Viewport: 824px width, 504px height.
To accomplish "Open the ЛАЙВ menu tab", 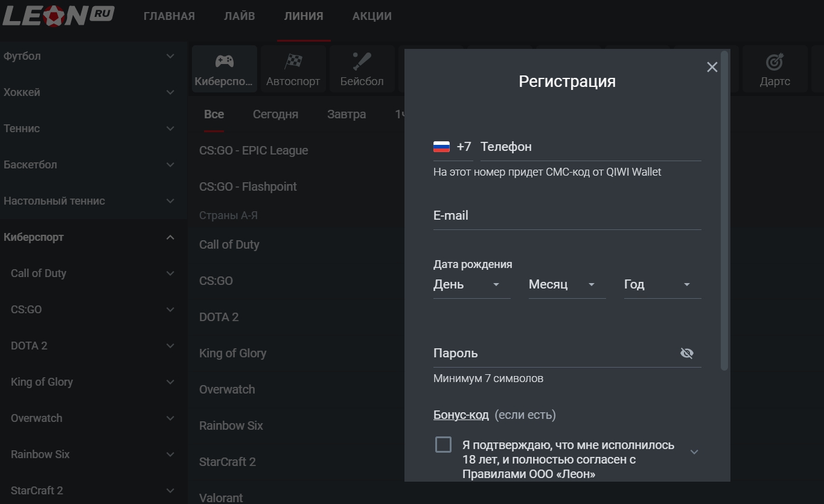I will coord(239,16).
